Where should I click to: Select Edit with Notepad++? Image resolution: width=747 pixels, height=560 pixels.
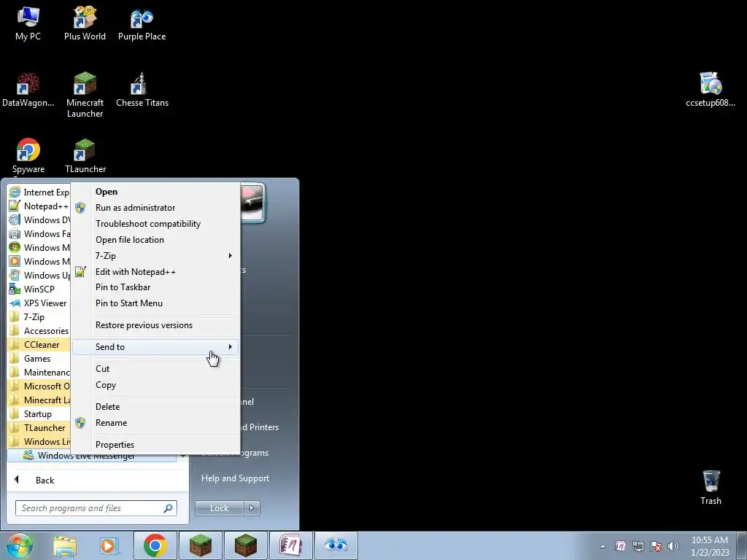(155, 272)
